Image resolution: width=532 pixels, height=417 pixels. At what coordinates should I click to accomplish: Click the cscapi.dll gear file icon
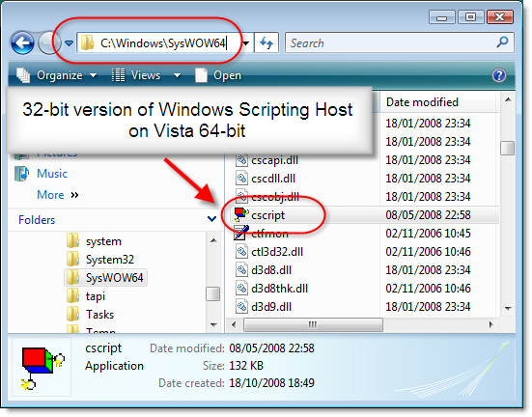[x=241, y=159]
